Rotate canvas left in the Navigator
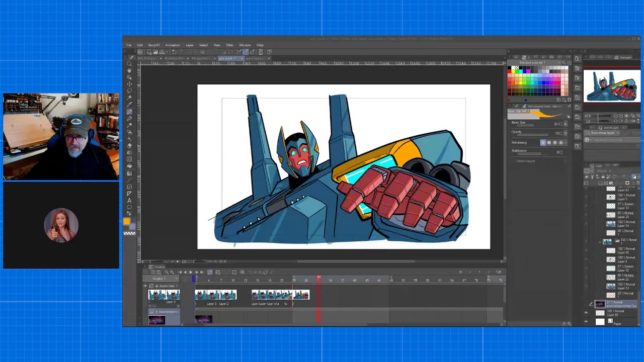This screenshot has width=644, height=362. [615, 121]
